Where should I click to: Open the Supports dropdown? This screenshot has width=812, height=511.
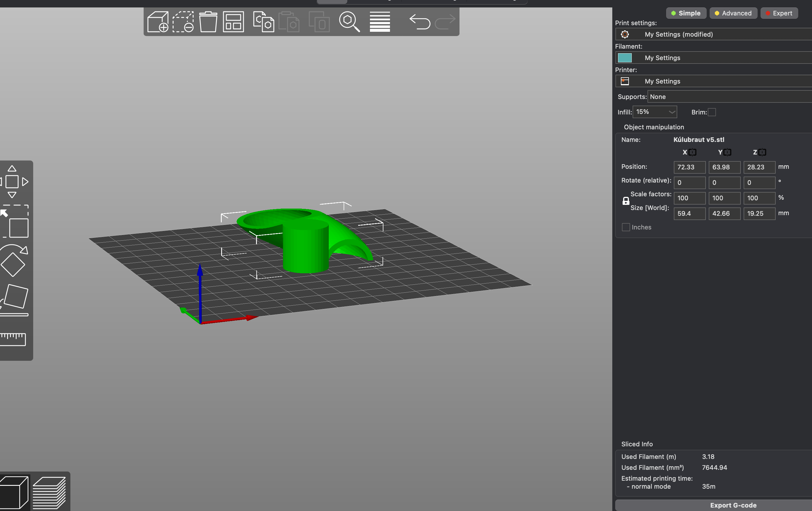pos(730,97)
